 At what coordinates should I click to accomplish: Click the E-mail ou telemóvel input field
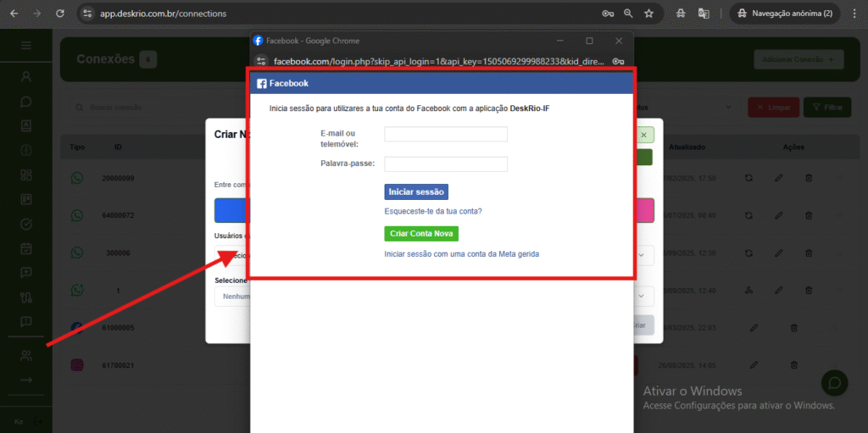point(446,134)
